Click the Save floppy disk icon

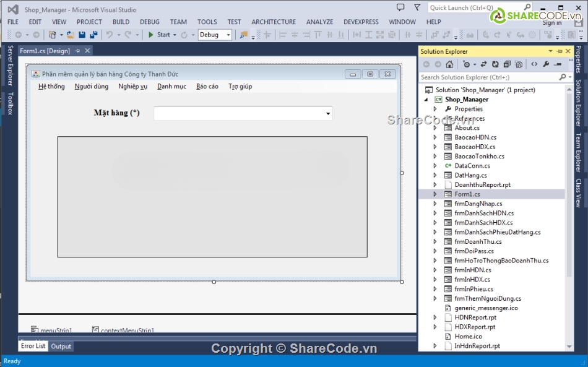click(x=82, y=35)
